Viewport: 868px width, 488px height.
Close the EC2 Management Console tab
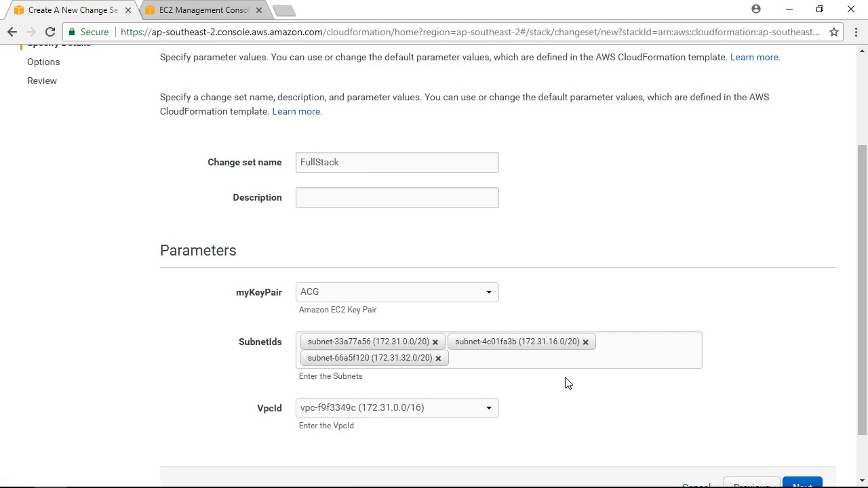pos(258,10)
